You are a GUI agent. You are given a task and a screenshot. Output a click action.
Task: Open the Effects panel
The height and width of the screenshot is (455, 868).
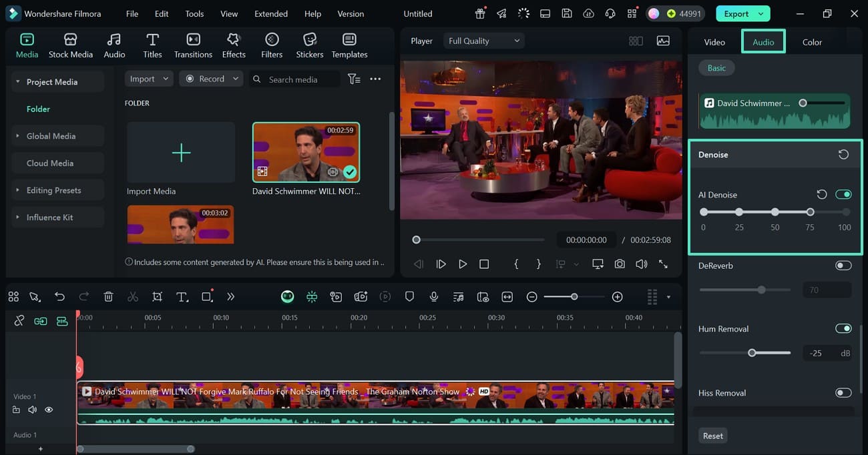click(x=234, y=45)
